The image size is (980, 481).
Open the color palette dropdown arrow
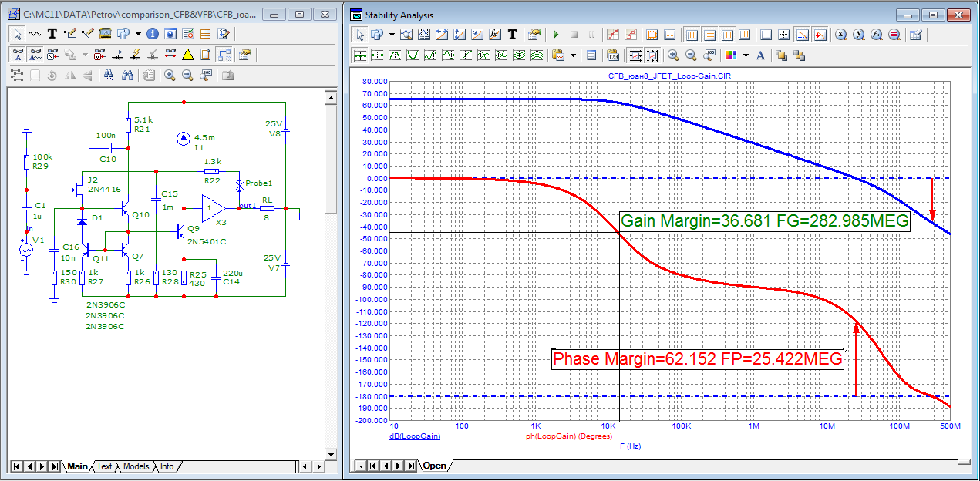[x=745, y=55]
